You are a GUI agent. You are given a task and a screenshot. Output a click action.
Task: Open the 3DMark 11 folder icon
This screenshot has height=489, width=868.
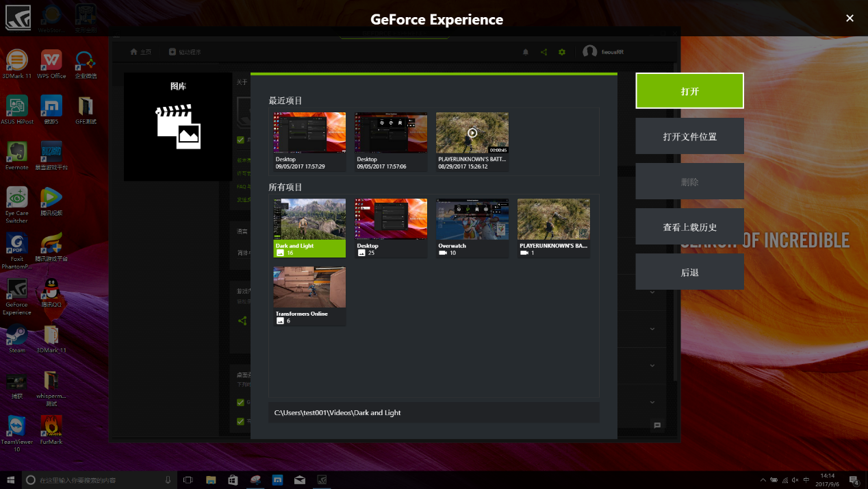(51, 339)
